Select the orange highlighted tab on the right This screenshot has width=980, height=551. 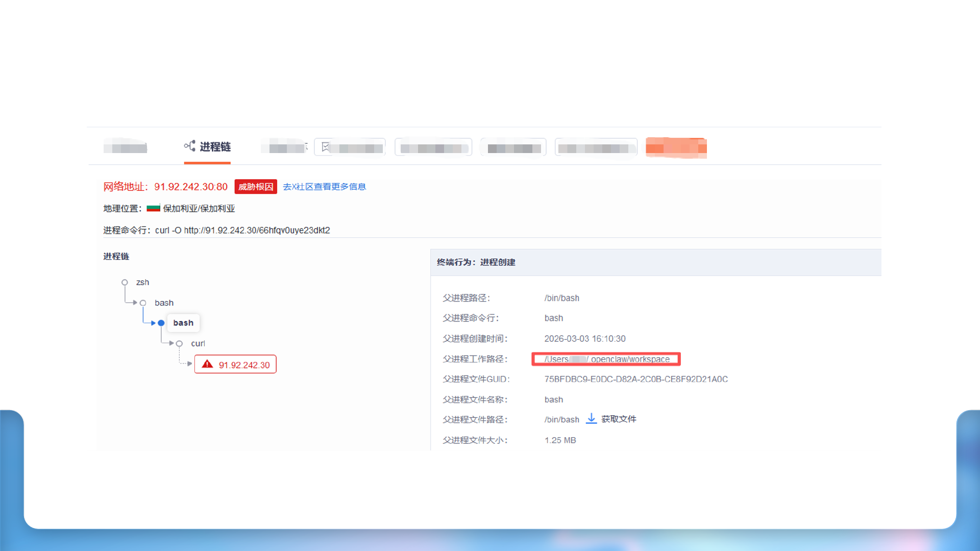coord(676,147)
